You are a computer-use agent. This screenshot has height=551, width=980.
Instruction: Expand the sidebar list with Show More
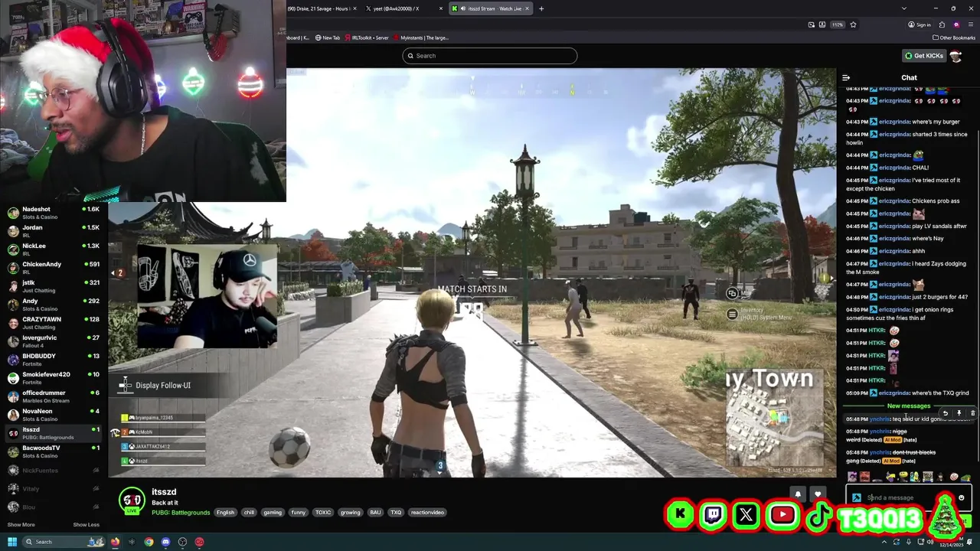click(21, 525)
